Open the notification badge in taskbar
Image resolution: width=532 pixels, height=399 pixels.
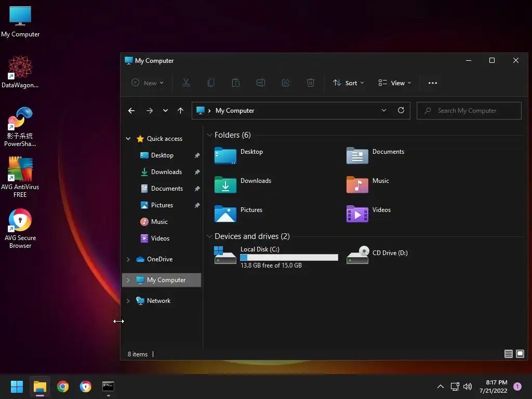point(517,387)
